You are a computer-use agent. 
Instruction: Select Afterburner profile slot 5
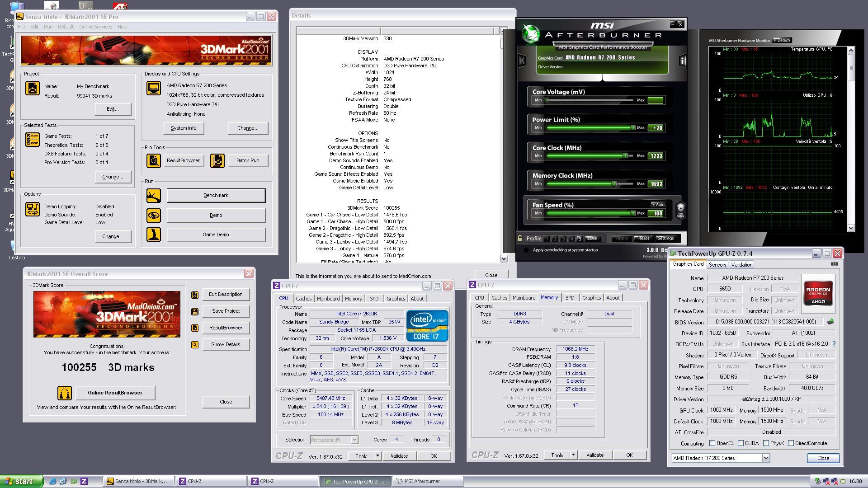click(x=580, y=239)
